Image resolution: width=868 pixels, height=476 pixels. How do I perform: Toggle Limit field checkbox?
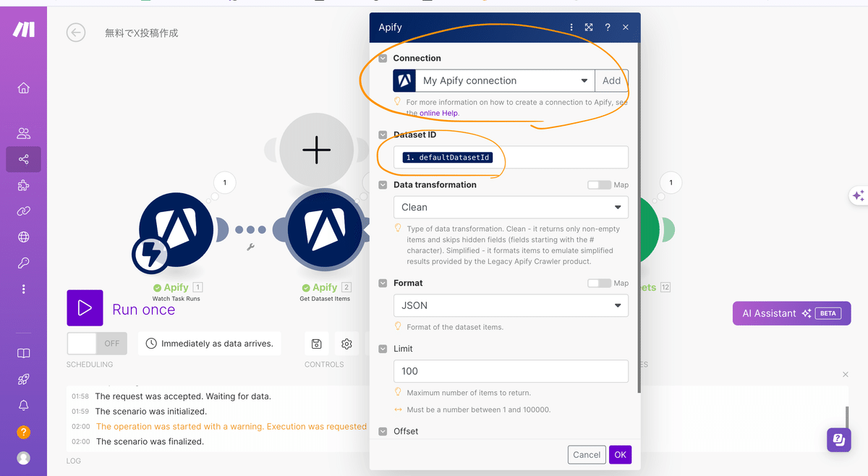click(x=383, y=349)
